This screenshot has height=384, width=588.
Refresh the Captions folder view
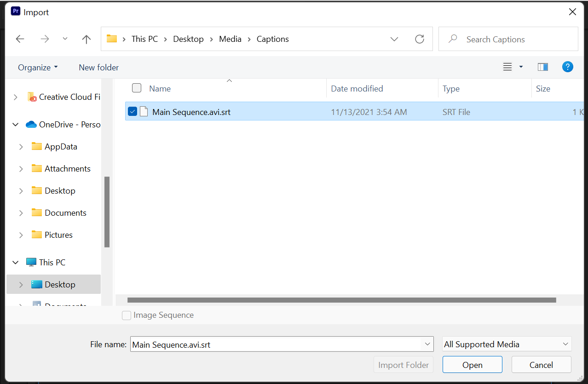tap(420, 39)
